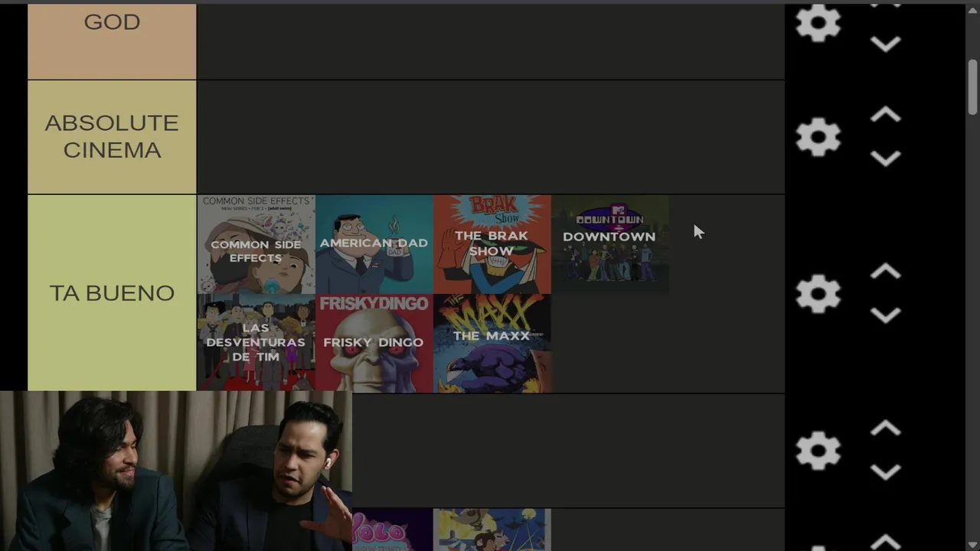Select the Downtown thumbnail
The height and width of the screenshot is (551, 980).
coord(609,244)
